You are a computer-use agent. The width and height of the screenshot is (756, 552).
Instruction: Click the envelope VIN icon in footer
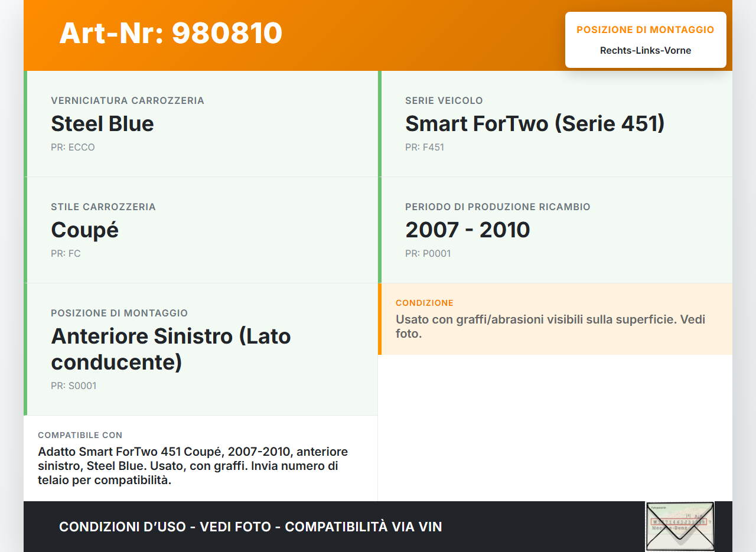click(x=679, y=526)
